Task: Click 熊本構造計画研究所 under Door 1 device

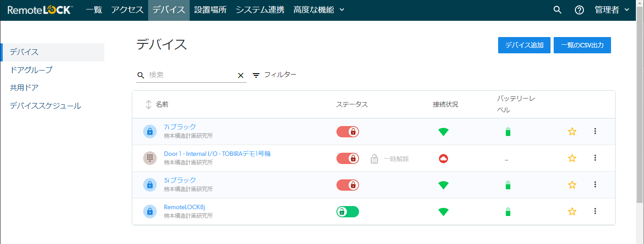Action: pyautogui.click(x=188, y=163)
